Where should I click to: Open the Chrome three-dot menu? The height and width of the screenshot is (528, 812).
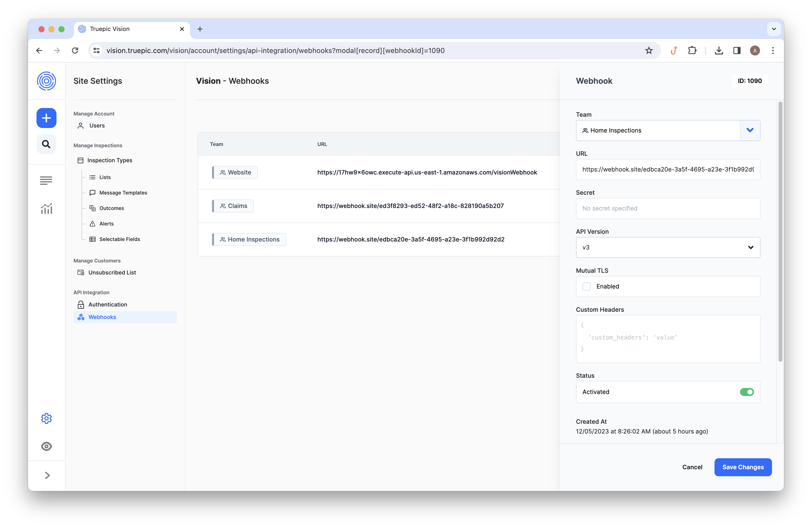click(773, 50)
